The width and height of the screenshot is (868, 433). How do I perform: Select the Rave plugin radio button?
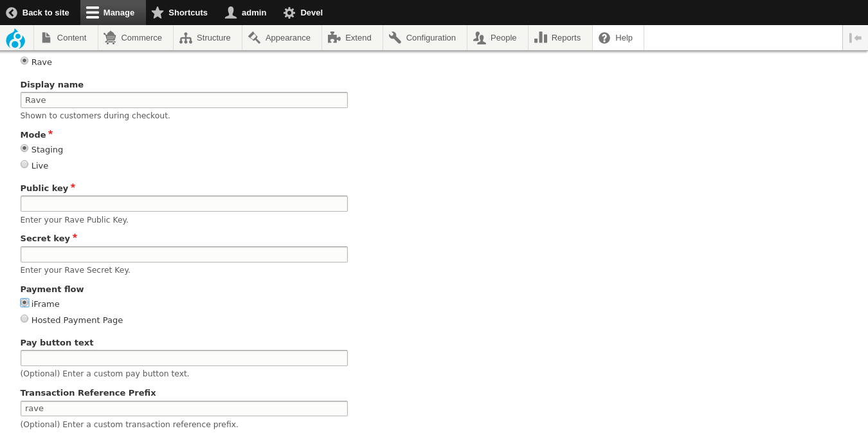coord(24,60)
